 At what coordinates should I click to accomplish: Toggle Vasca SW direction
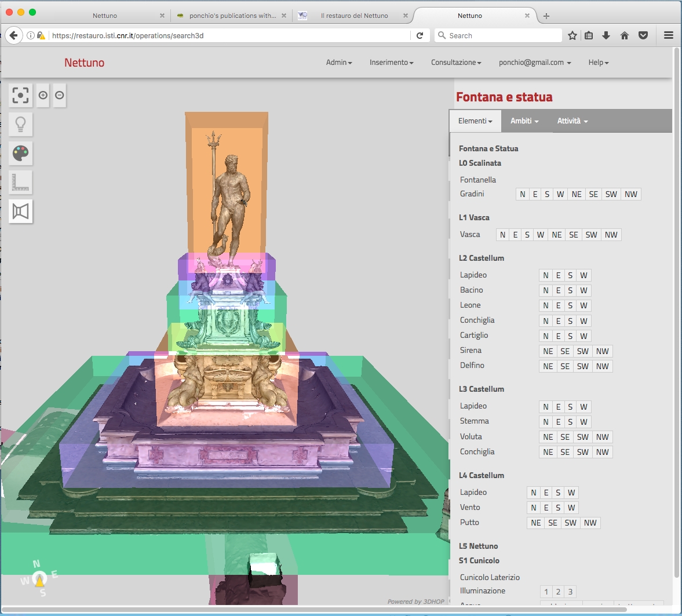tap(591, 235)
